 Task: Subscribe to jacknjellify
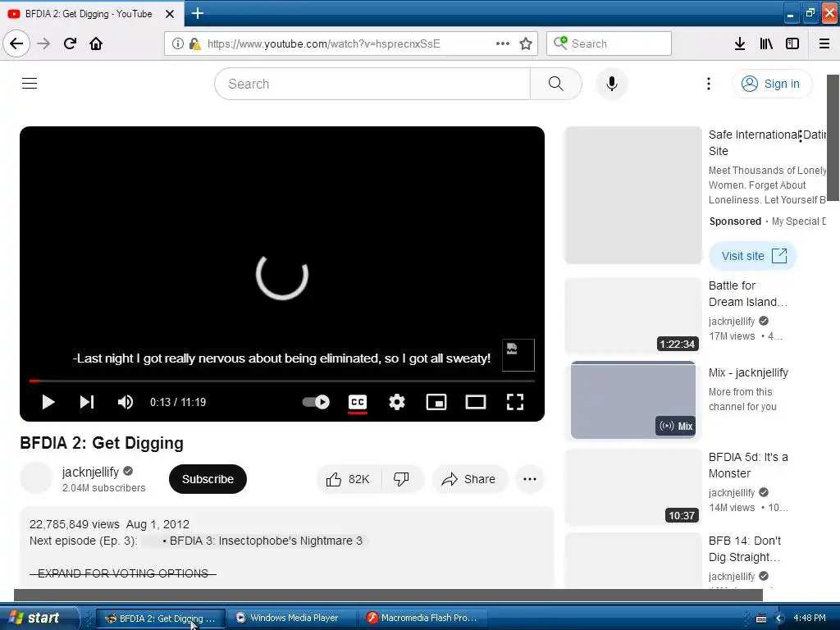click(x=208, y=479)
